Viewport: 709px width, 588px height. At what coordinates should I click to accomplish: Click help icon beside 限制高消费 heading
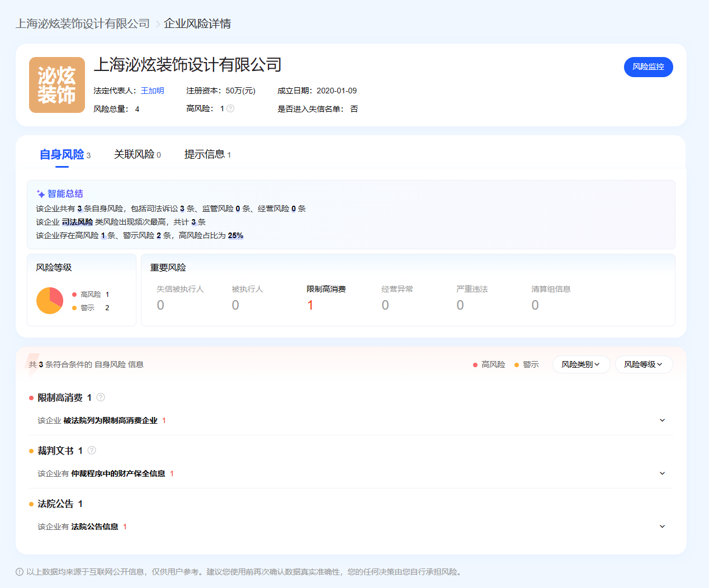tap(101, 397)
